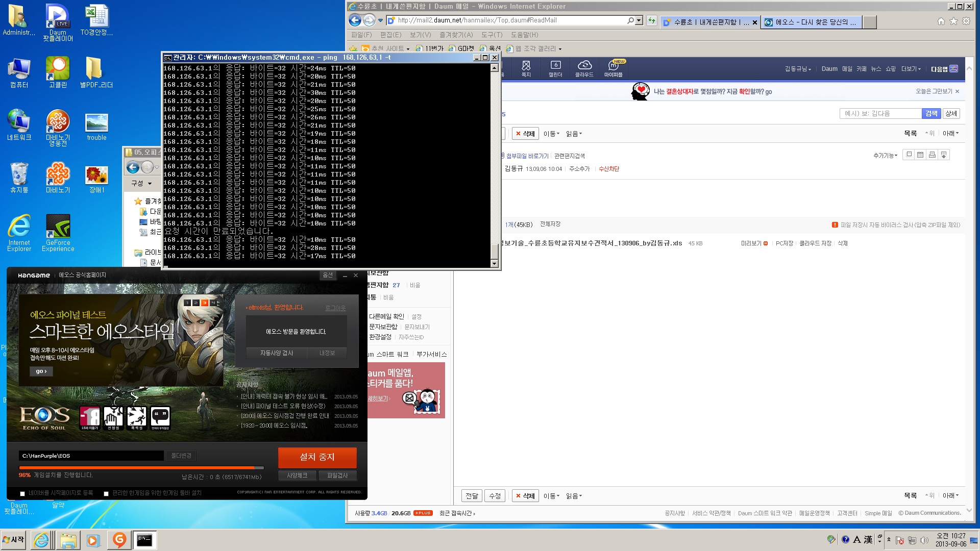This screenshot has height=551, width=980.
Task: Open the 도구(T) menu in Internet Explorer
Action: pyautogui.click(x=492, y=35)
